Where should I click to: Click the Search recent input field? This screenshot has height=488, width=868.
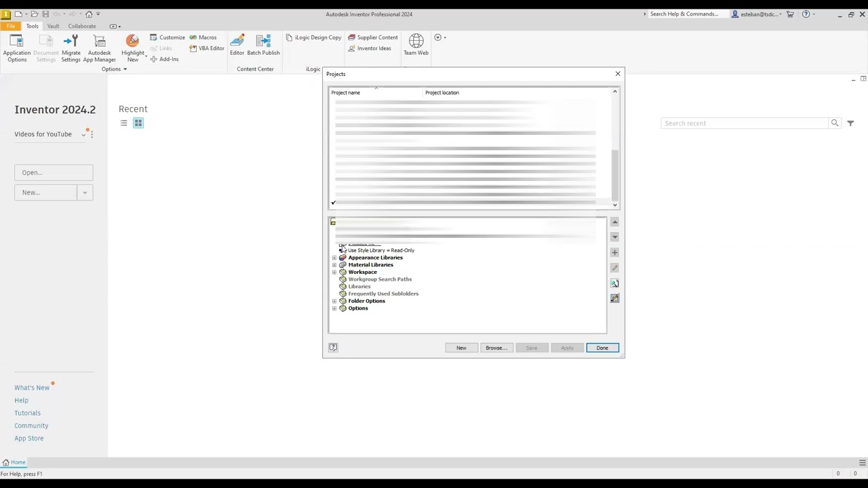tap(746, 123)
